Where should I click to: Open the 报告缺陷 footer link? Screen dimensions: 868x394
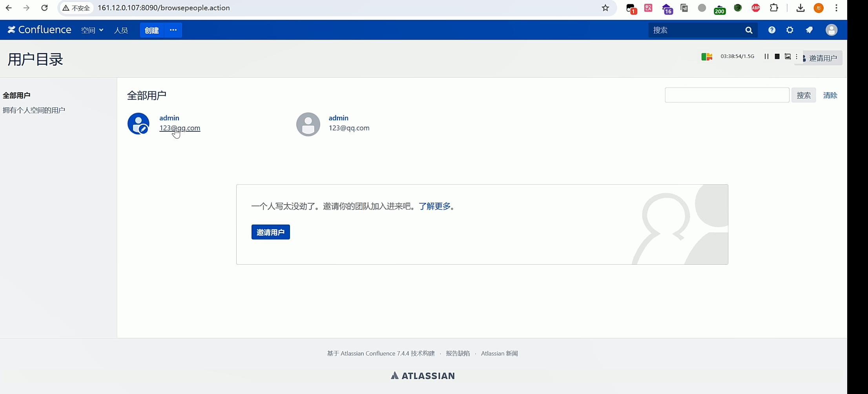pyautogui.click(x=458, y=353)
